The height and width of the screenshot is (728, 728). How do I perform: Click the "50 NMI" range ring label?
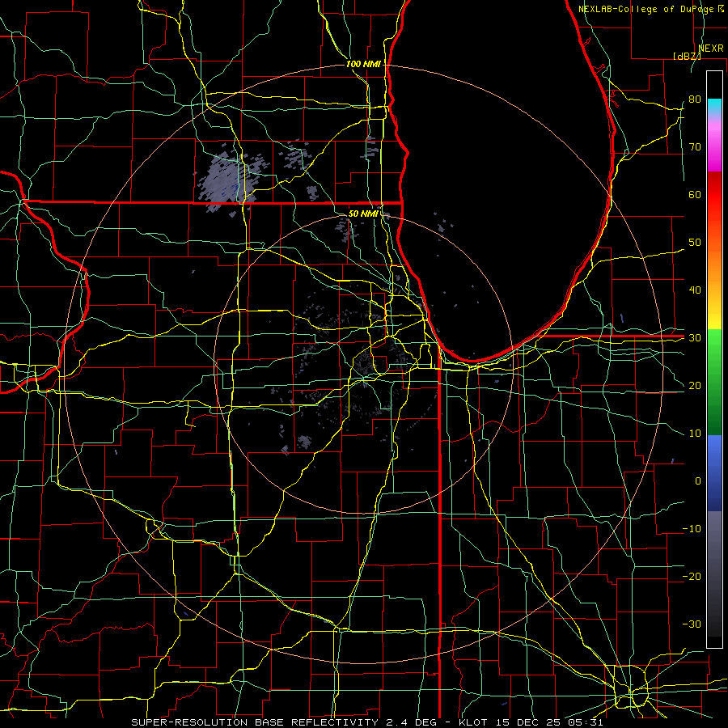tap(362, 214)
